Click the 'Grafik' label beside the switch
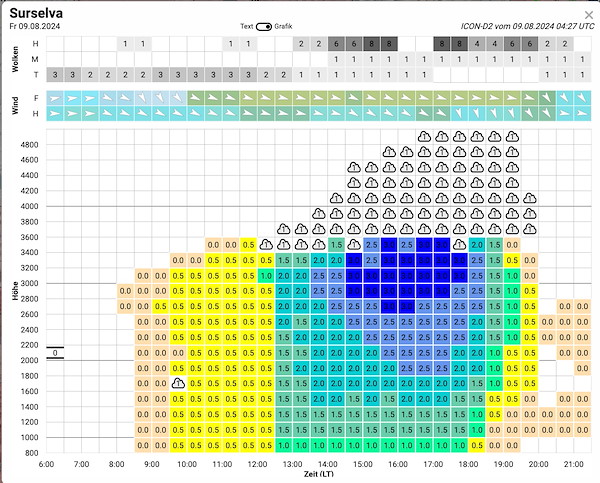The height and width of the screenshot is (483, 600). coord(283,26)
